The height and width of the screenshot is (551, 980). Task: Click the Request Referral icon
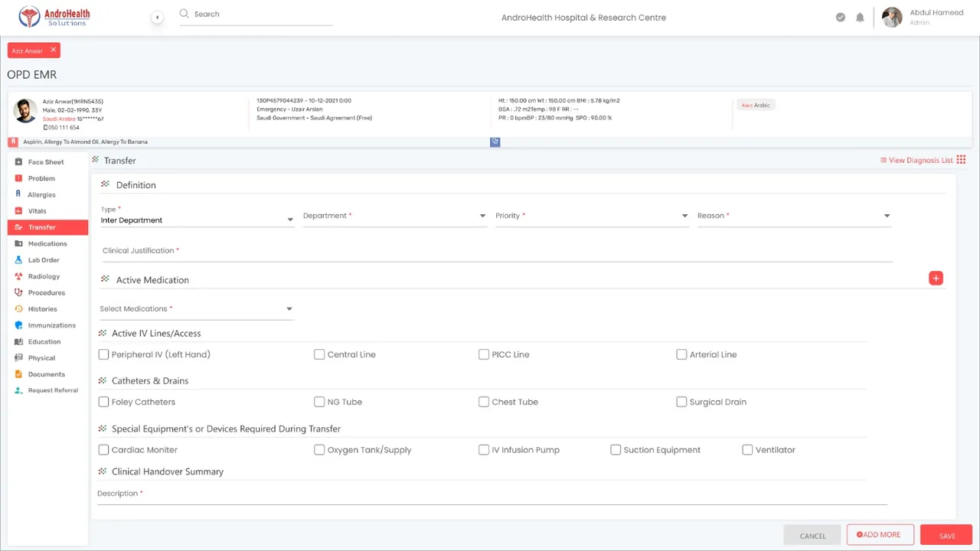[19, 390]
